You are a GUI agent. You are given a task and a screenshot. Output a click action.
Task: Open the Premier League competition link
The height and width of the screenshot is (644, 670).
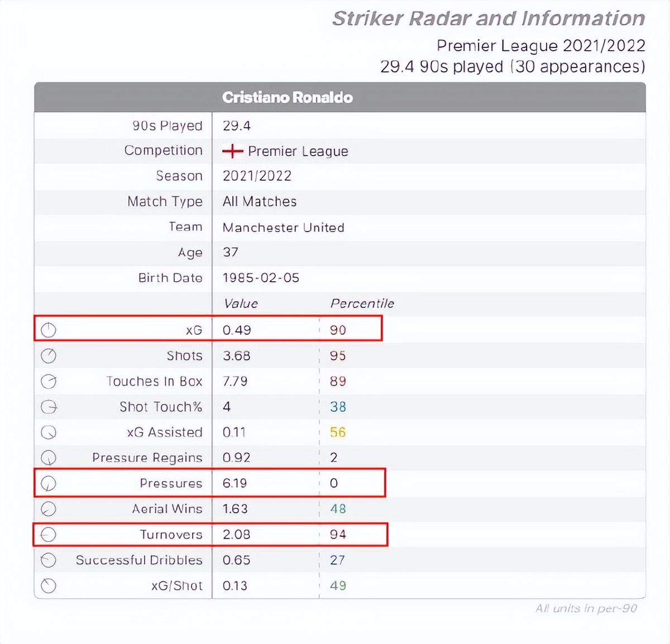[298, 151]
